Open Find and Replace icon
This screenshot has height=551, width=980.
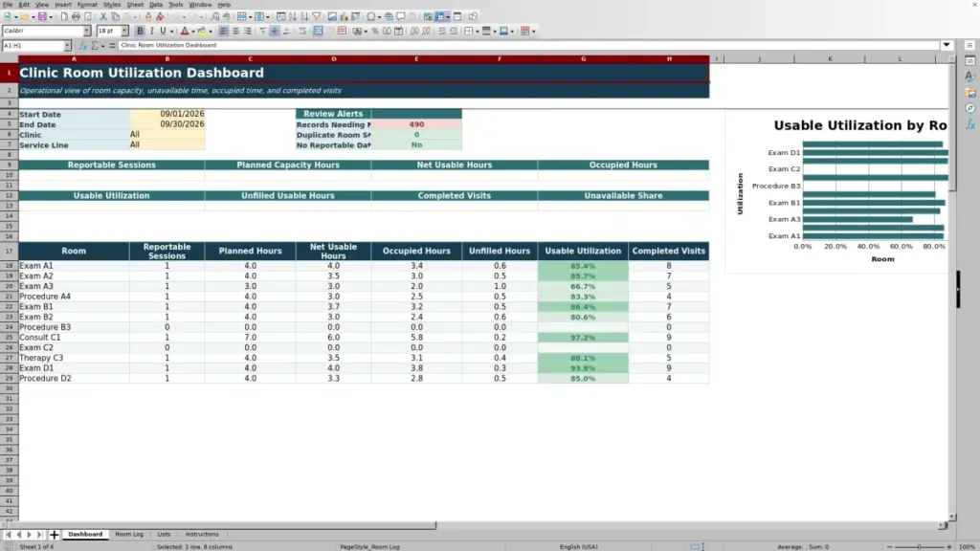click(x=214, y=17)
